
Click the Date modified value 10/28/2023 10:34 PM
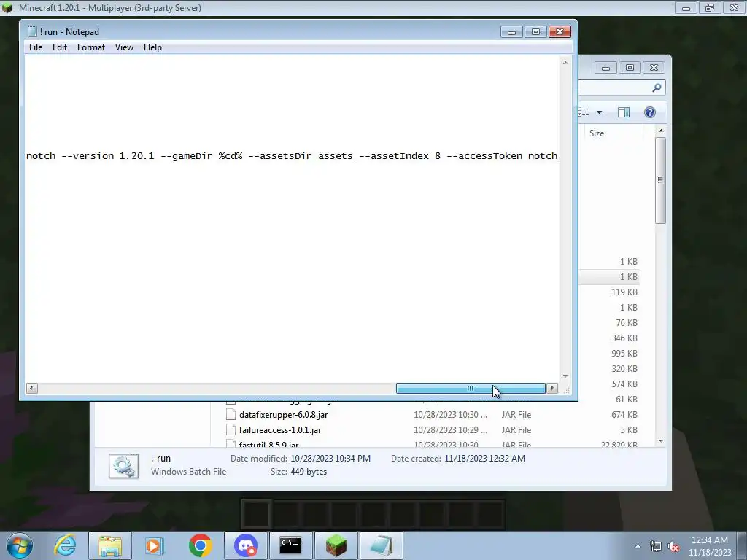click(330, 459)
